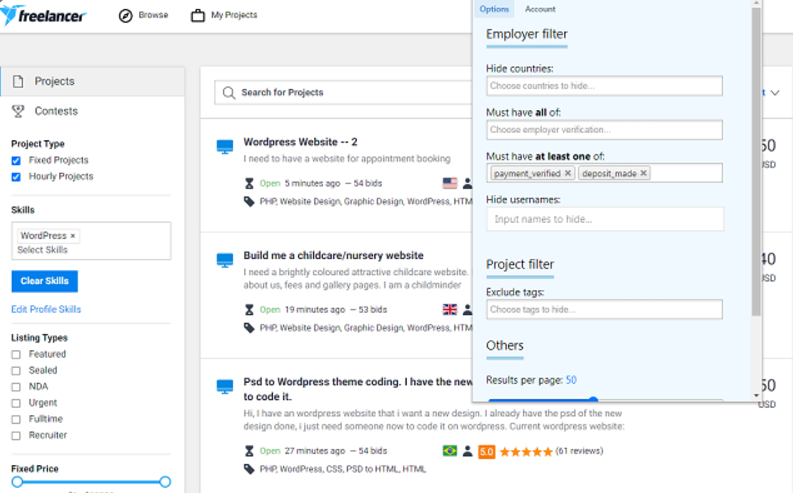The image size is (793, 493).
Task: Enable the Recruiter listing type
Action: 16,436
